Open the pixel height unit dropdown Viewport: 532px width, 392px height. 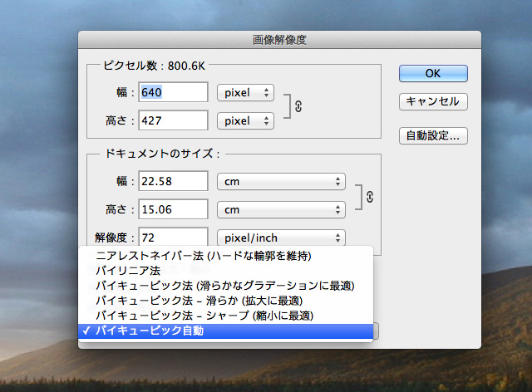[x=245, y=121]
